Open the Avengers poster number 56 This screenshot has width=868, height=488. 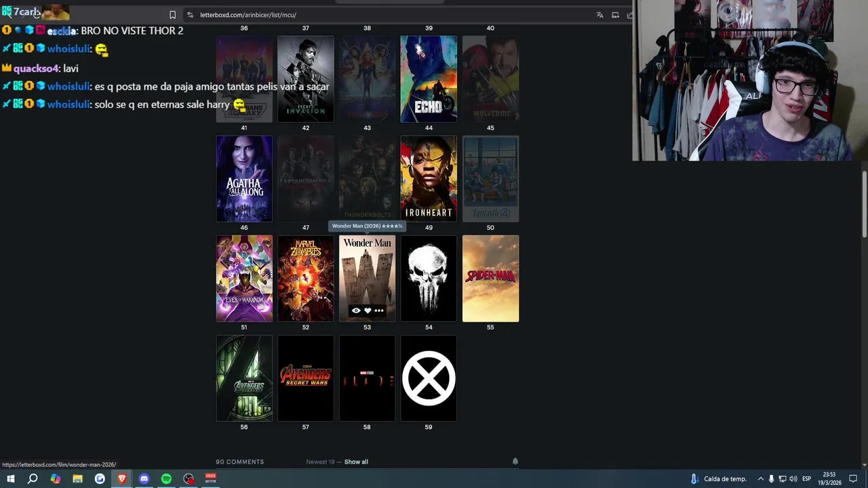244,378
